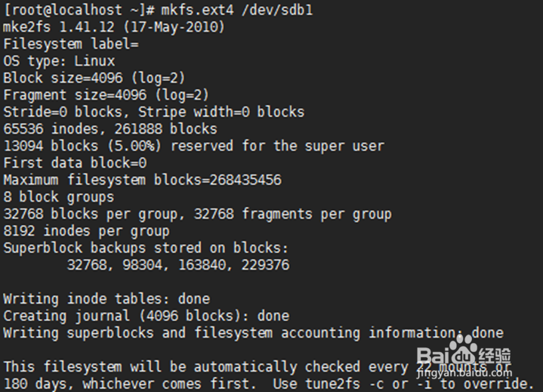The image size is (543, 392).
Task: Select the OS type: Linux line
Action: point(59,60)
